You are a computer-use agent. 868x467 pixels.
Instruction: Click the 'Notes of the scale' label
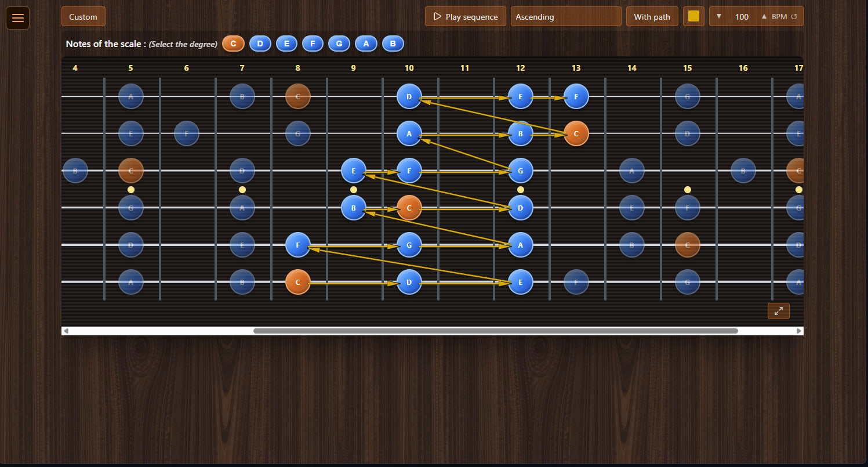click(106, 44)
